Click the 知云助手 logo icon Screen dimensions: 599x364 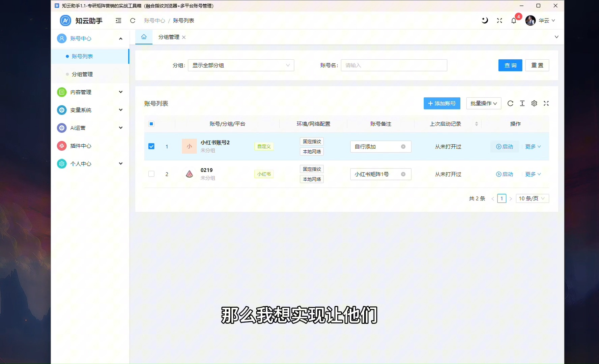coord(65,21)
